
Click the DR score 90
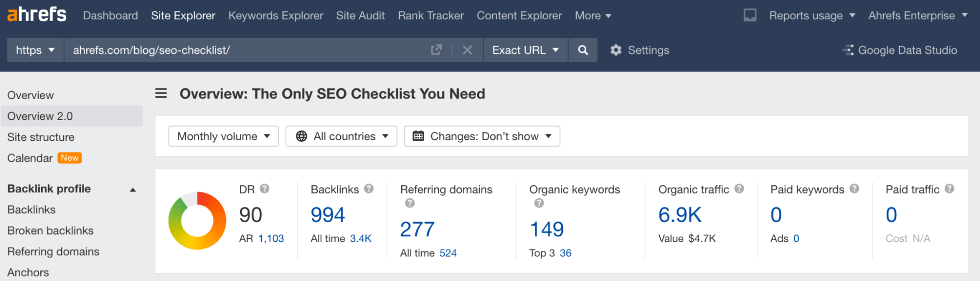pyautogui.click(x=251, y=215)
